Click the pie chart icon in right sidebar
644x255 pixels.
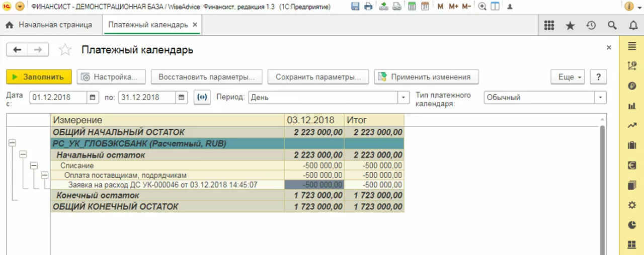click(x=632, y=225)
